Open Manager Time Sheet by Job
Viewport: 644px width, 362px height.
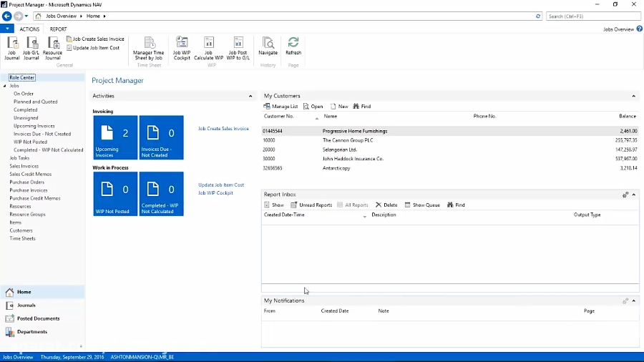(x=149, y=49)
